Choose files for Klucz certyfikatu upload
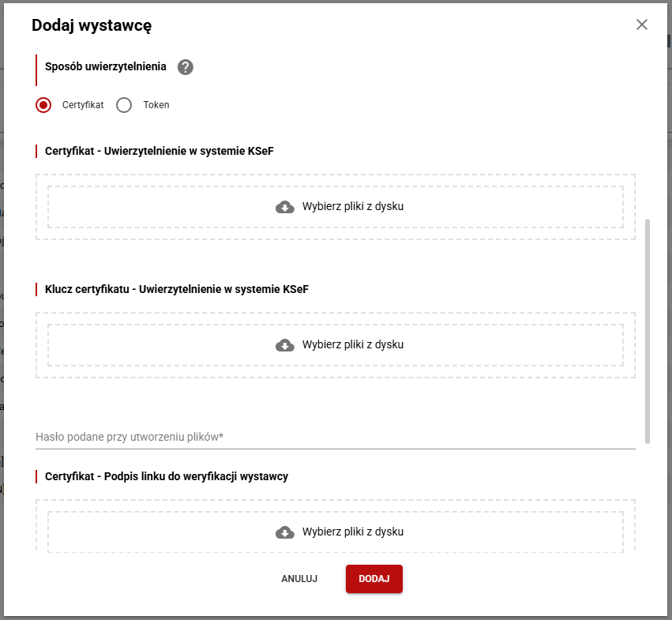This screenshot has width=672, height=620. (352, 345)
